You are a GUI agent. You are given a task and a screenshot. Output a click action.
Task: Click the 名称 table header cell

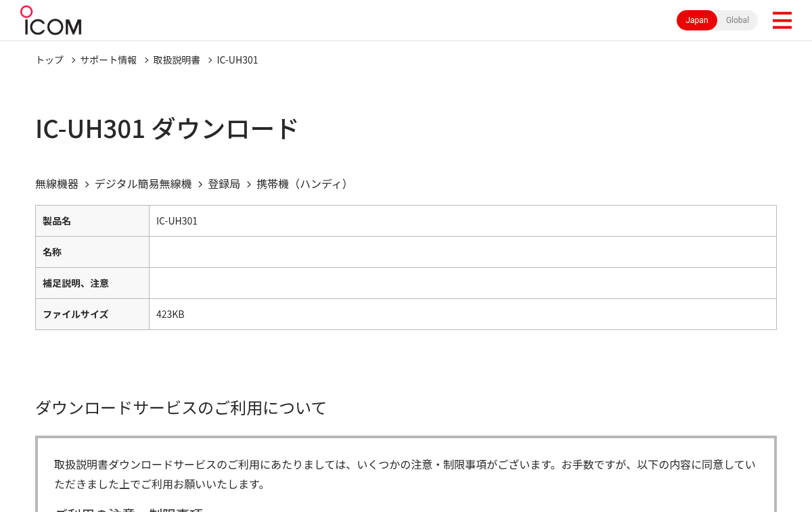coord(92,252)
